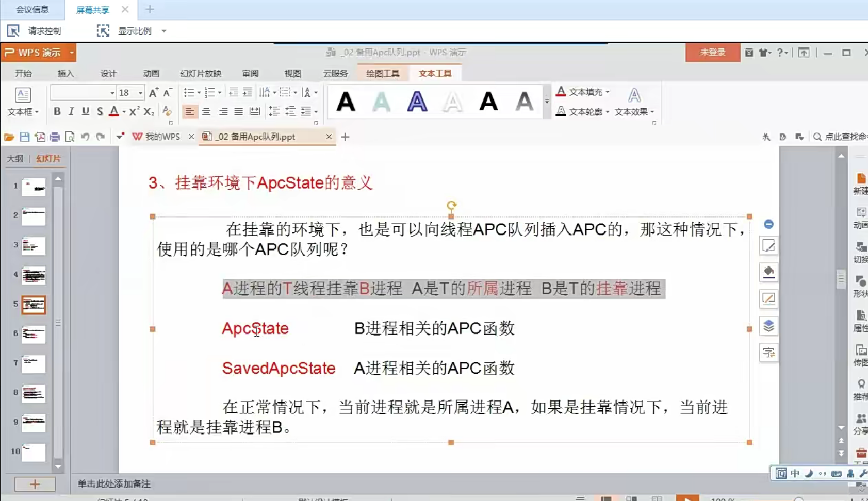Select slide 8 thumbnail

(x=34, y=393)
